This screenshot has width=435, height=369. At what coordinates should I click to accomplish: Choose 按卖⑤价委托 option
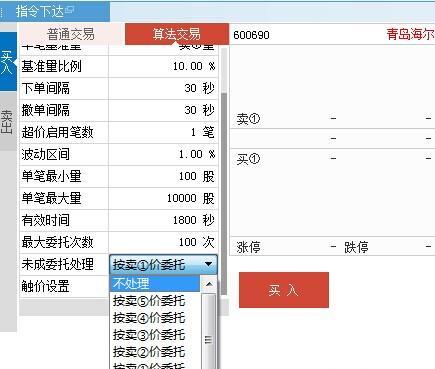coord(155,301)
